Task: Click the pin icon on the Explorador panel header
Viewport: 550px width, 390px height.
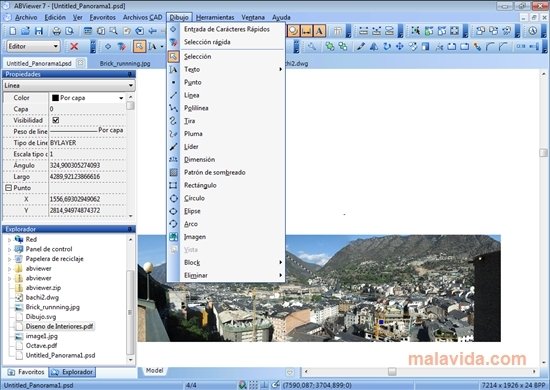Action: pyautogui.click(x=130, y=229)
